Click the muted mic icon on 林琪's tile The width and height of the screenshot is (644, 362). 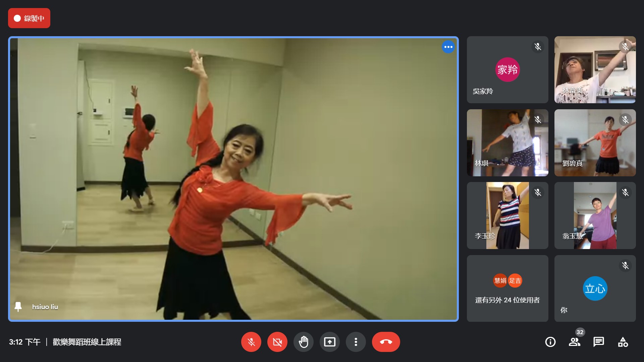(538, 120)
